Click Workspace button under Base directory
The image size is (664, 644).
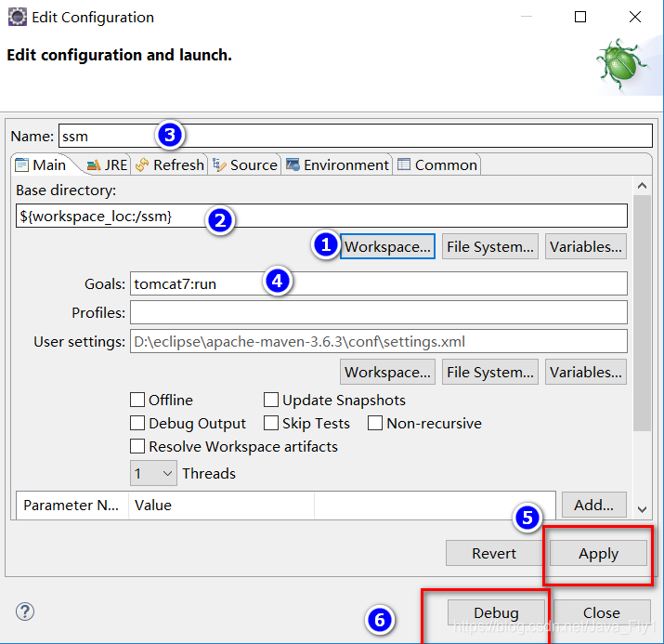[387, 246]
